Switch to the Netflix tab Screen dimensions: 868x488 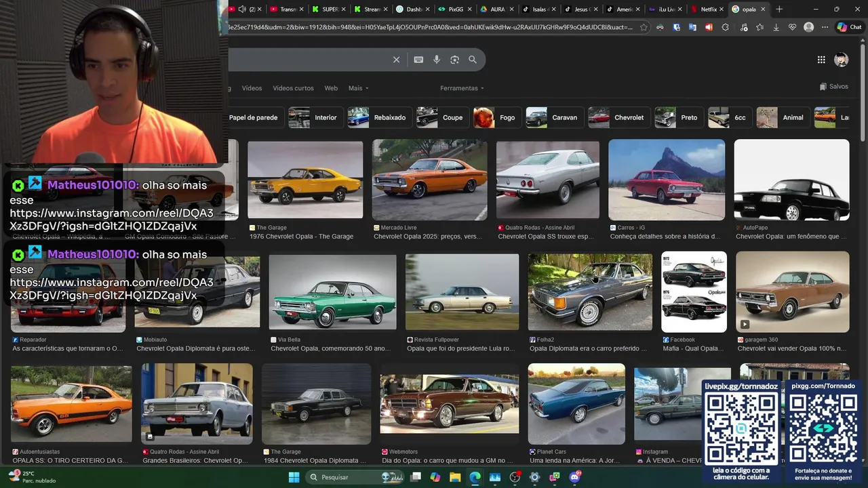click(707, 9)
